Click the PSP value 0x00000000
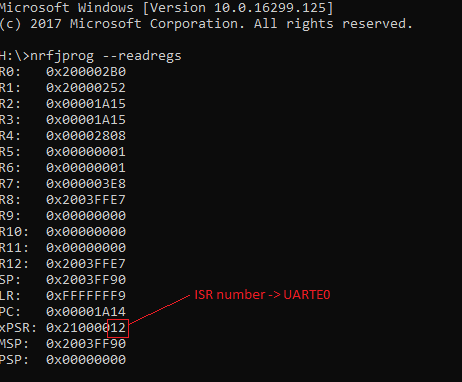 click(86, 360)
